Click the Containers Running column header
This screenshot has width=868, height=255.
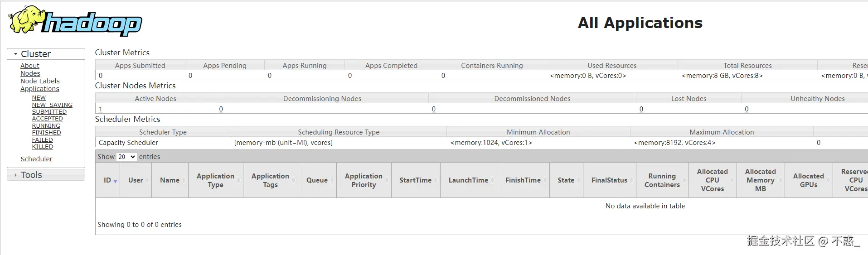click(x=492, y=66)
